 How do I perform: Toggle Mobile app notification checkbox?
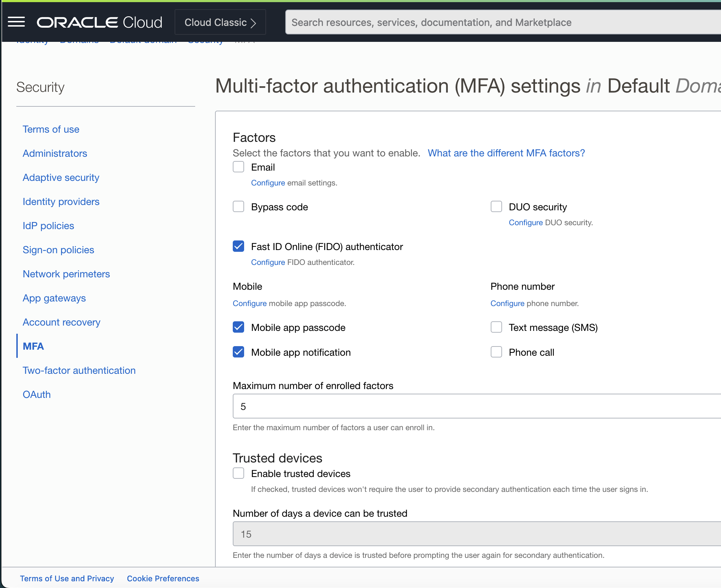tap(238, 352)
